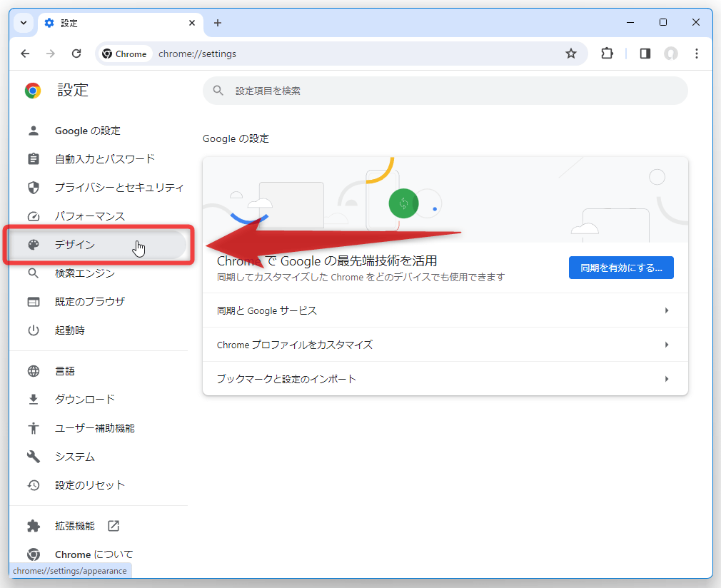Open デザイン settings

(x=98, y=245)
